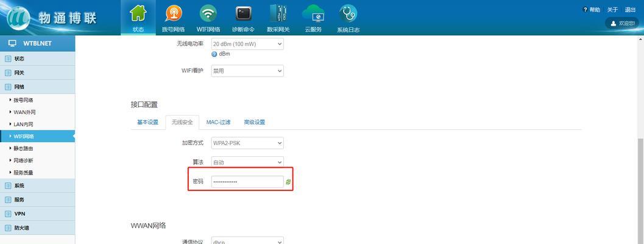Open the 加密方式 WPA2-PSK dropdown
Image resolution: width=644 pixels, height=244 pixels.
(247, 143)
